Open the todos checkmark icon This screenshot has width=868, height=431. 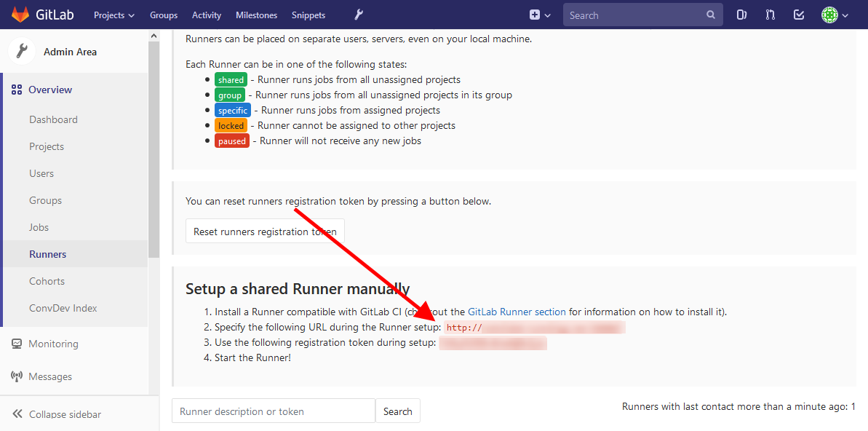(x=798, y=14)
